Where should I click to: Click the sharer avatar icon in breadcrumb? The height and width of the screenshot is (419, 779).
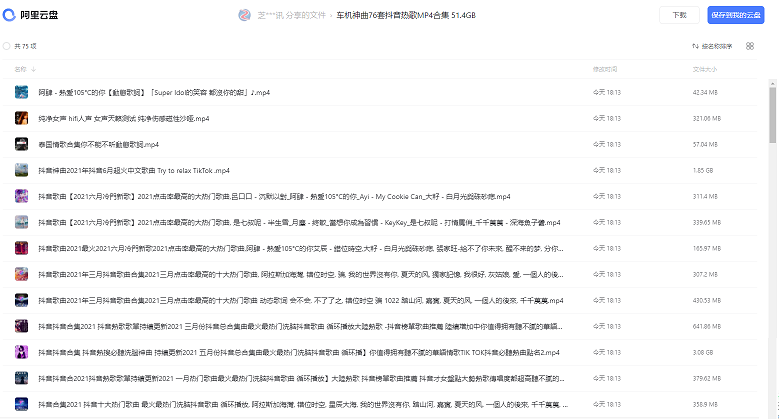(244, 15)
